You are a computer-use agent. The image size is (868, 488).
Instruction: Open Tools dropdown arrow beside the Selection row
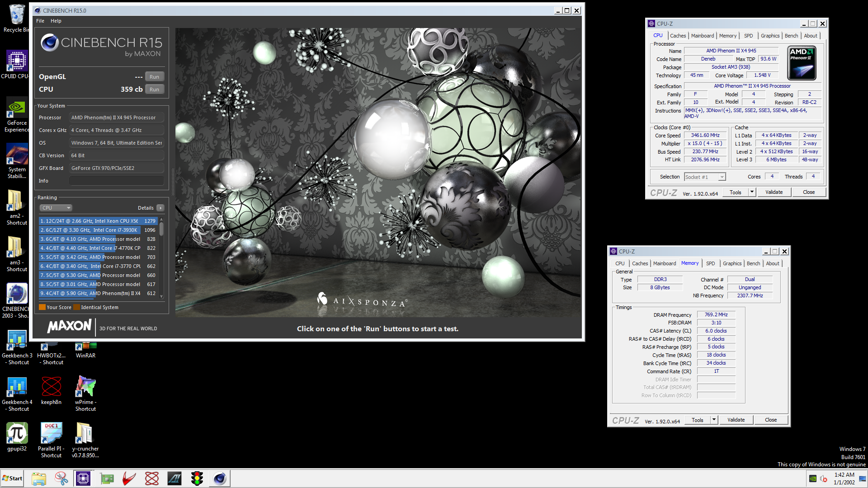click(x=752, y=192)
